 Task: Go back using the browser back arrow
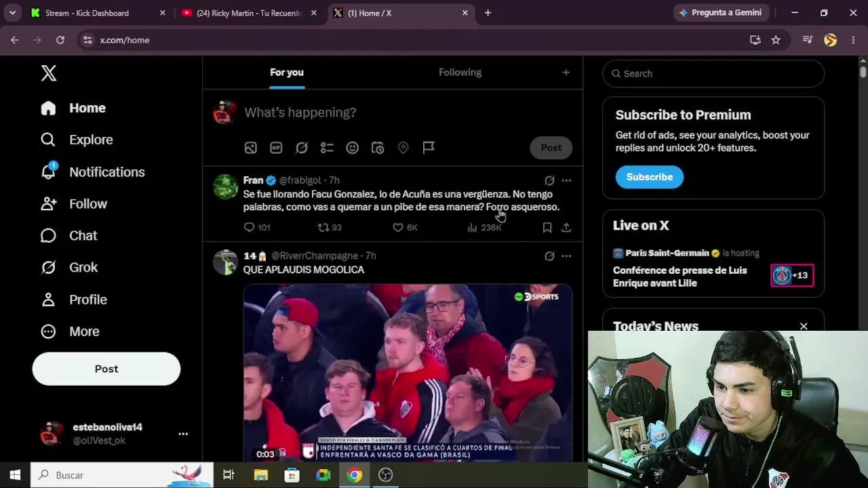click(x=15, y=40)
